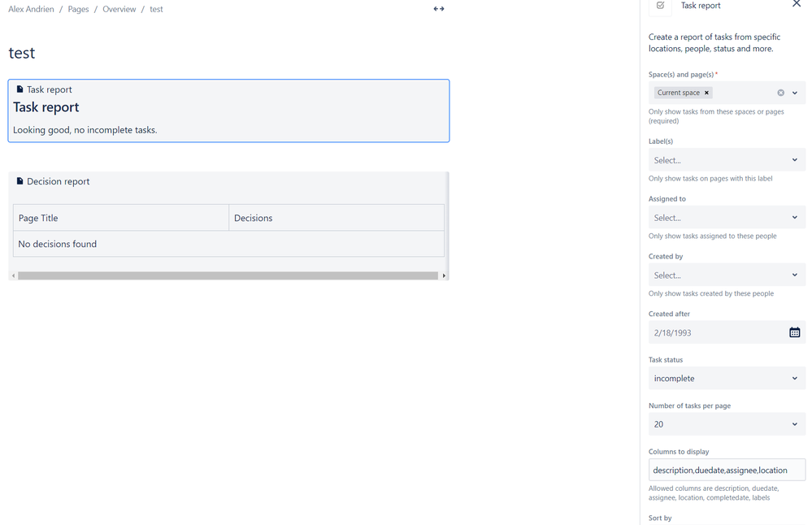Expand the Space(s) and page(s) dropdown

(795, 93)
